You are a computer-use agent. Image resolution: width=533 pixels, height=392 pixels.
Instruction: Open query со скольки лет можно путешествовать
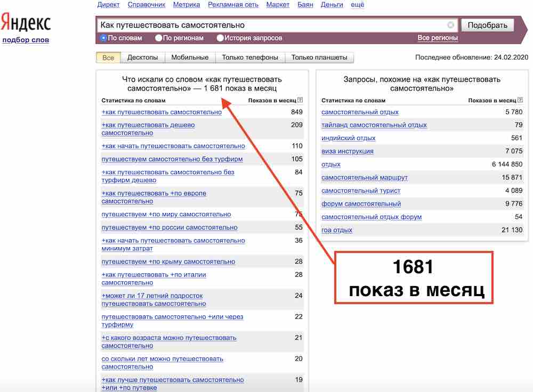click(162, 363)
